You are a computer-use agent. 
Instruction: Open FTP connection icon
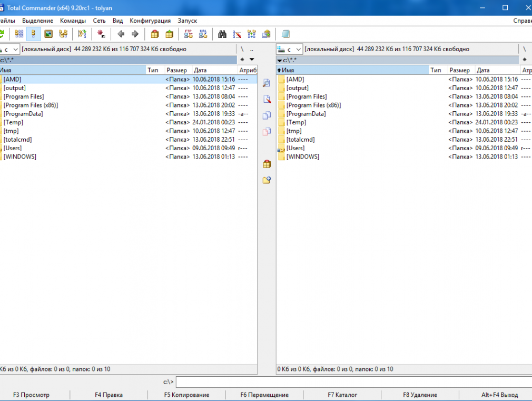188,34
